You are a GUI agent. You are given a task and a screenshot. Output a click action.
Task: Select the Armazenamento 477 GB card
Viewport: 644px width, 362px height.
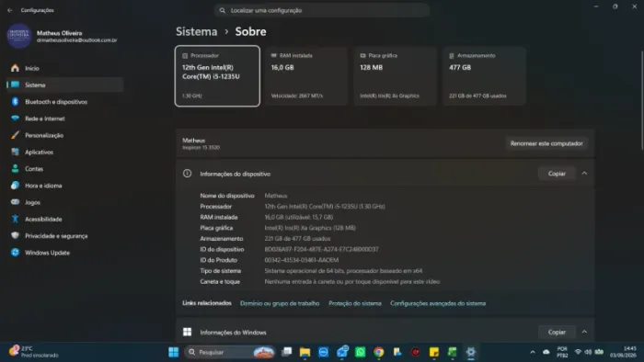484,76
